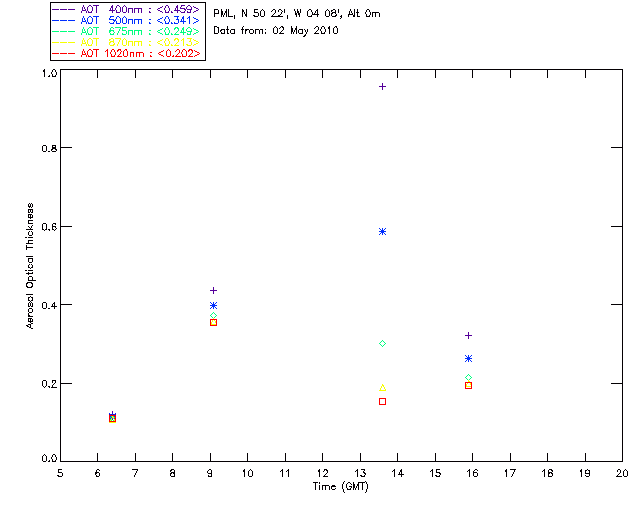
Task: Click the x-axis tick label 20
Action: (622, 473)
